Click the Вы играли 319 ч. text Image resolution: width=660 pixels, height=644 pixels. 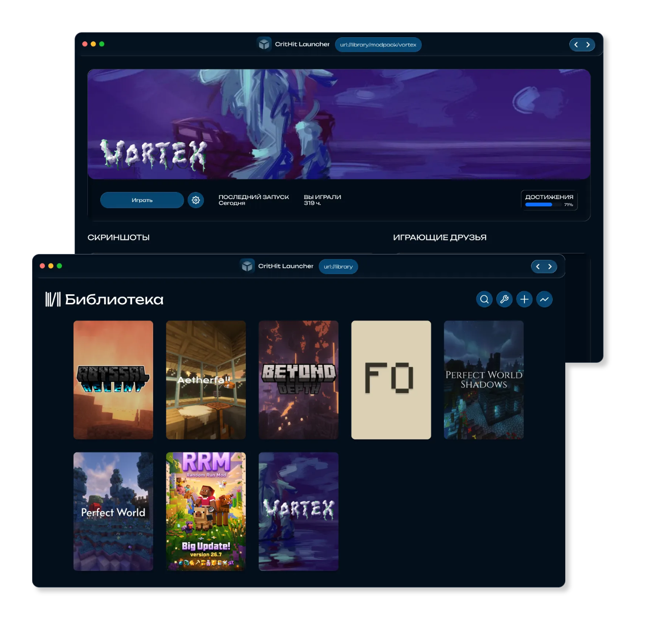(322, 200)
